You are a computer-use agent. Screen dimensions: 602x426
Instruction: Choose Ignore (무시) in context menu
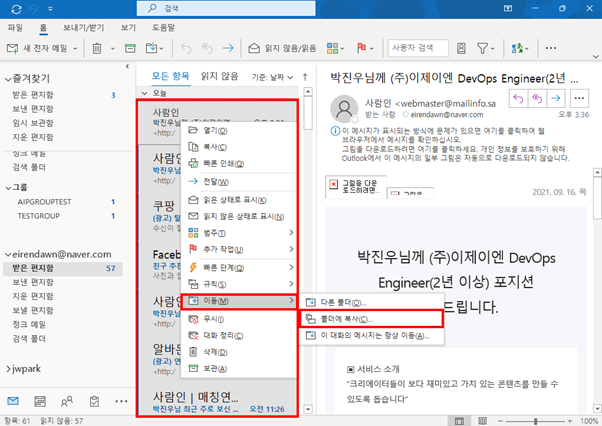tap(238, 319)
